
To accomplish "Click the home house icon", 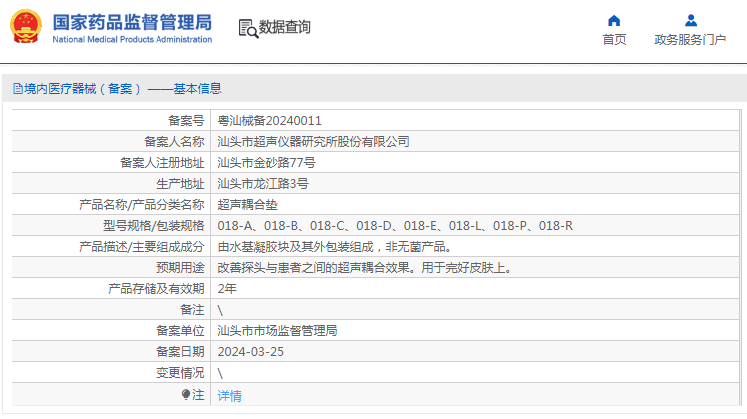I will click(614, 20).
